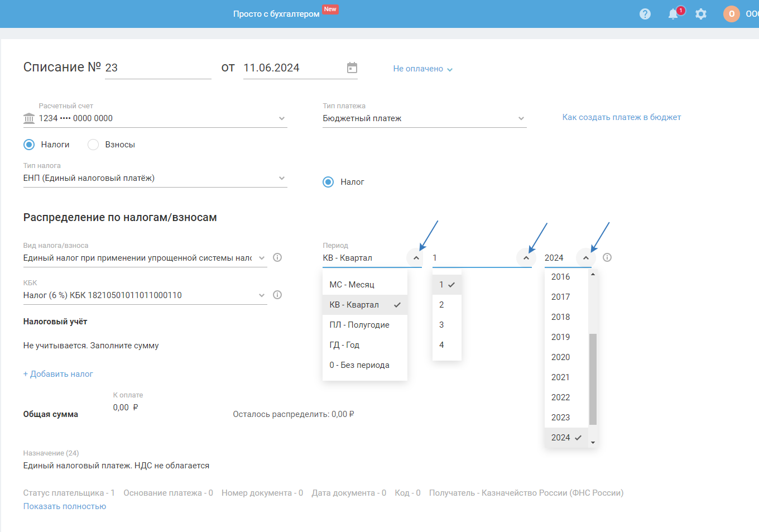Choose КВ - Квартал period option
Image resolution: width=759 pixels, height=532 pixels.
(x=365, y=305)
